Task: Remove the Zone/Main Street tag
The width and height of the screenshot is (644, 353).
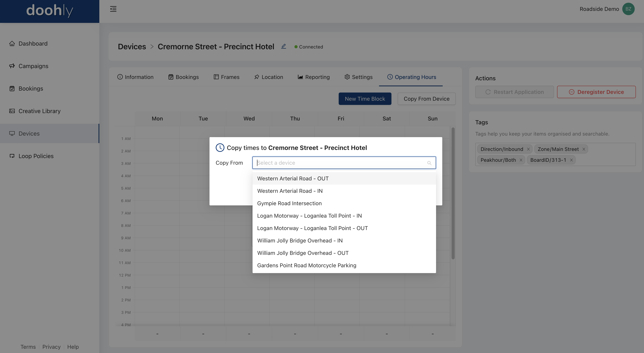Action: point(584,149)
